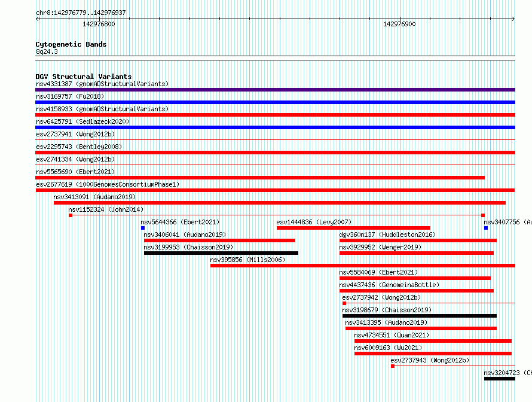Viewport: 532px width, 402px height.
Task: Click red start marker of esv2737943
Action: (x=393, y=366)
